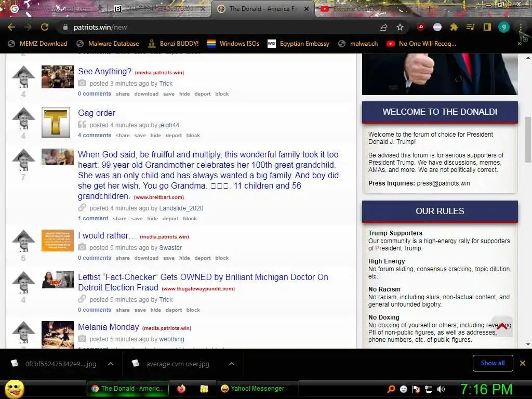Open Firefox from the taskbar

[181, 389]
